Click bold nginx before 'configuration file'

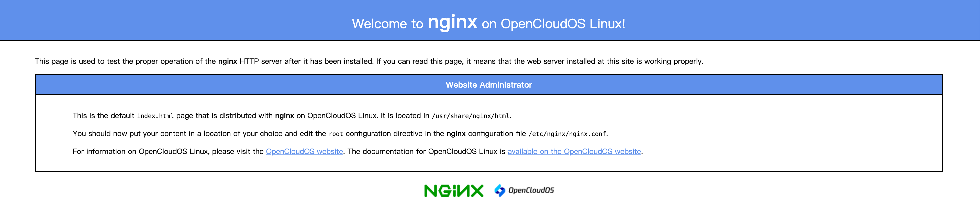(x=456, y=134)
